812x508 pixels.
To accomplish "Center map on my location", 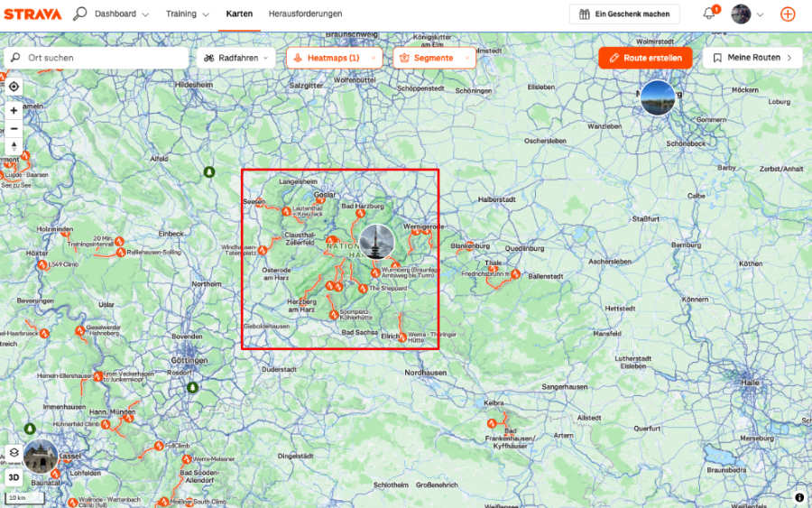I will pyautogui.click(x=14, y=87).
